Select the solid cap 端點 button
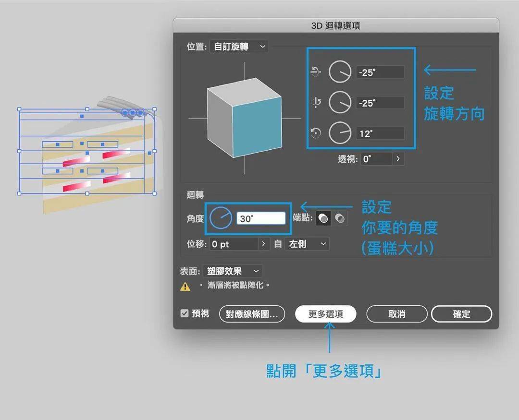 pos(323,218)
